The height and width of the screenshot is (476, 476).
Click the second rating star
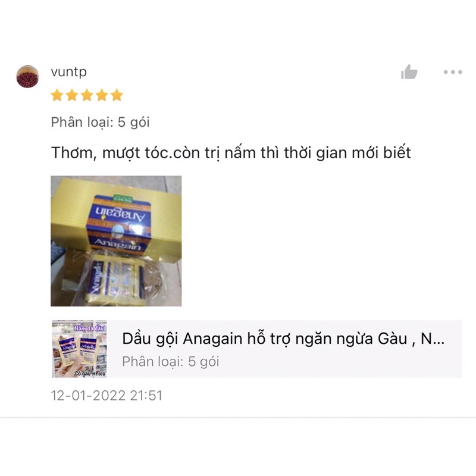pos(72,95)
